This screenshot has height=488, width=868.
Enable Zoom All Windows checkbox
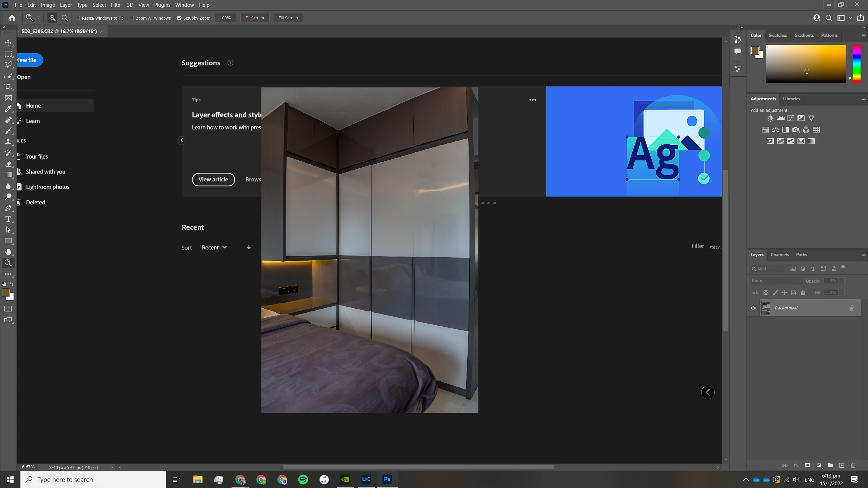click(132, 18)
